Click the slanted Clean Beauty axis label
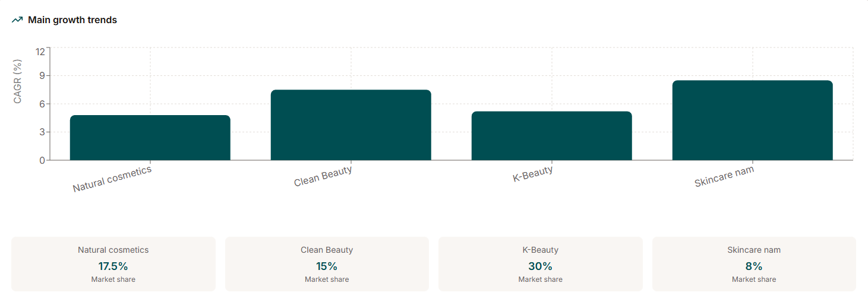Screen dimensions: 868x302 tap(323, 176)
